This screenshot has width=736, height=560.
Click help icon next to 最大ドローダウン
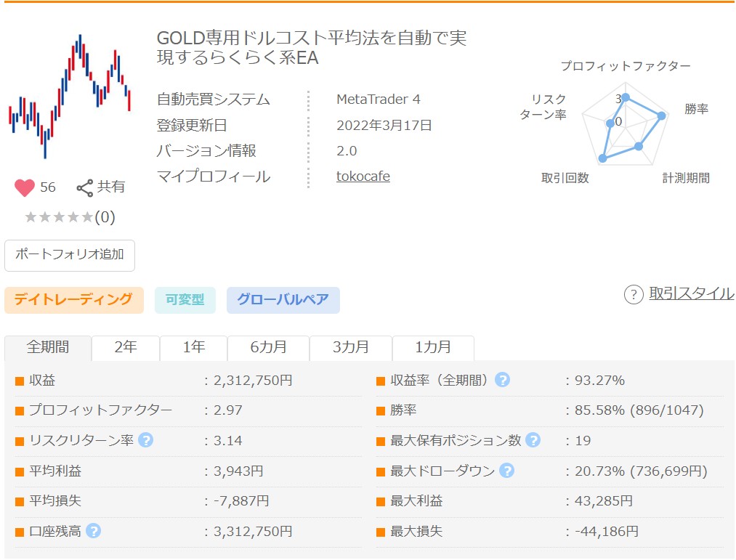pyautogui.click(x=506, y=471)
